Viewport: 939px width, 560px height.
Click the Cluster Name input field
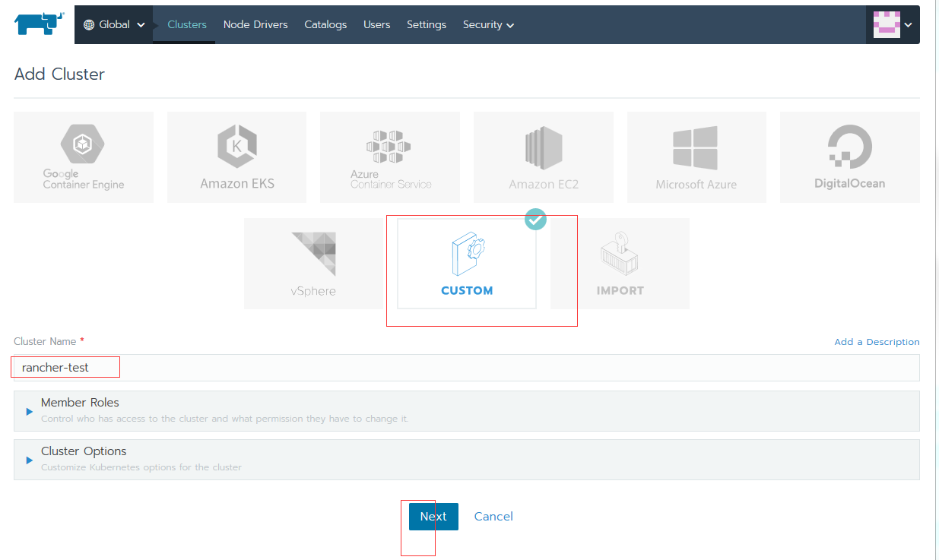467,368
